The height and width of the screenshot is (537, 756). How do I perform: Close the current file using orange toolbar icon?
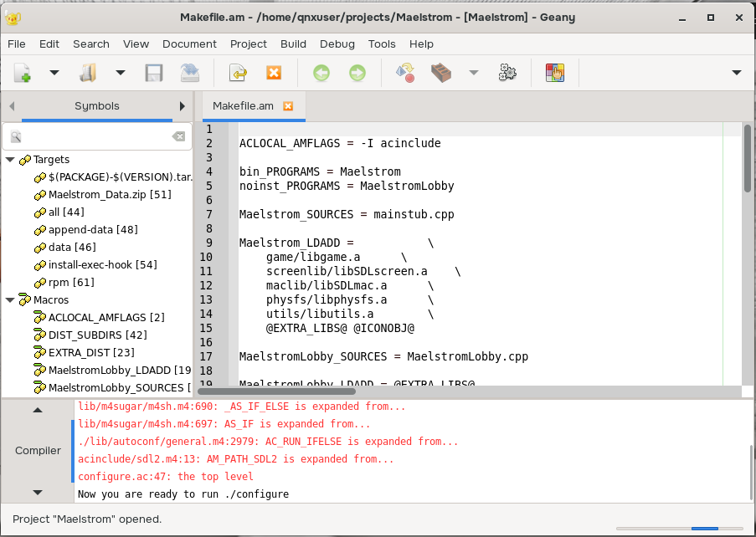273,74
